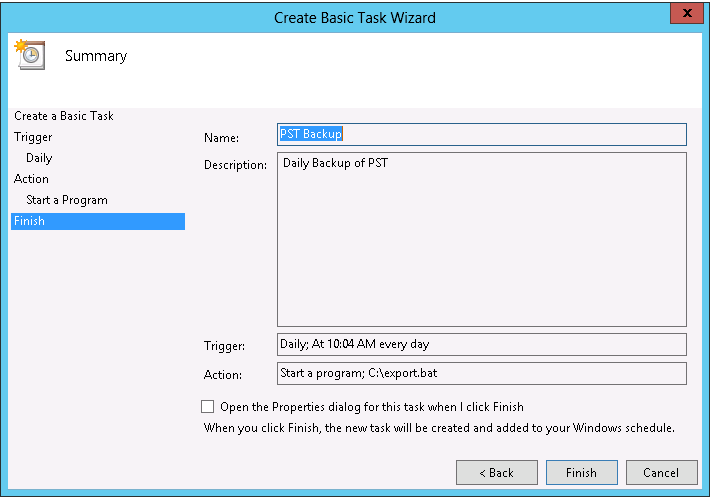Select the Create a Basic Task step
Image resolution: width=710 pixels, height=497 pixels.
(x=64, y=116)
